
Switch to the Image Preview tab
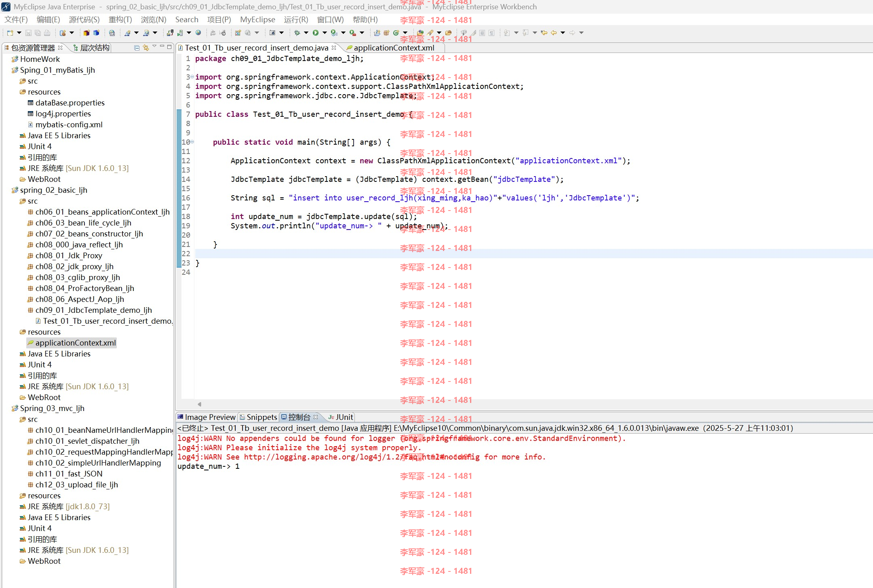point(207,417)
